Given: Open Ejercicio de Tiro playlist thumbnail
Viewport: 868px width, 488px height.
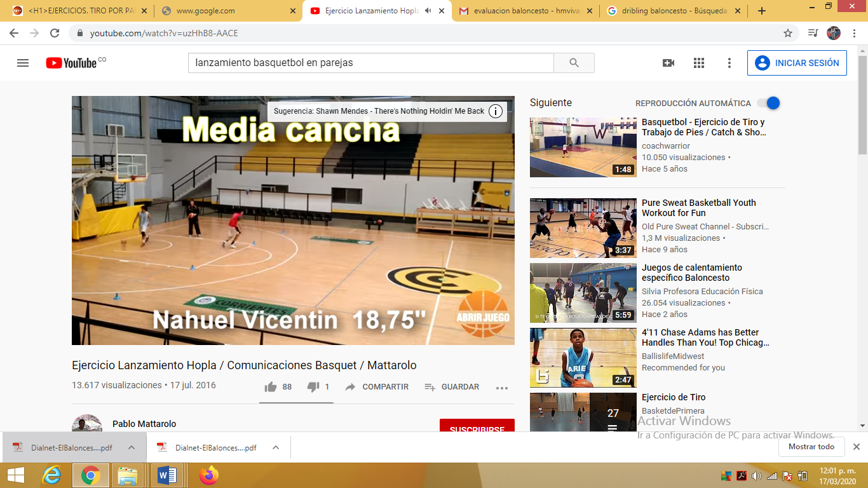Looking at the screenshot, I should [583, 412].
